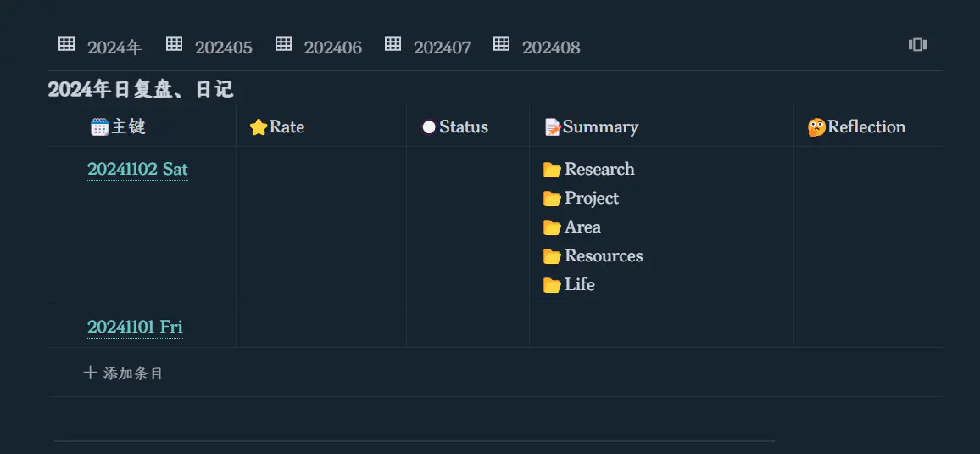Click the Status column header

[x=463, y=127]
